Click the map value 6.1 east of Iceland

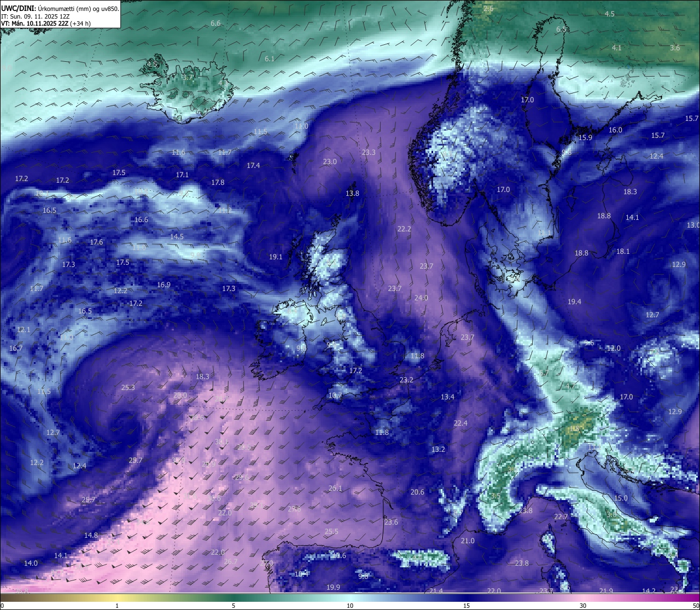[270, 59]
